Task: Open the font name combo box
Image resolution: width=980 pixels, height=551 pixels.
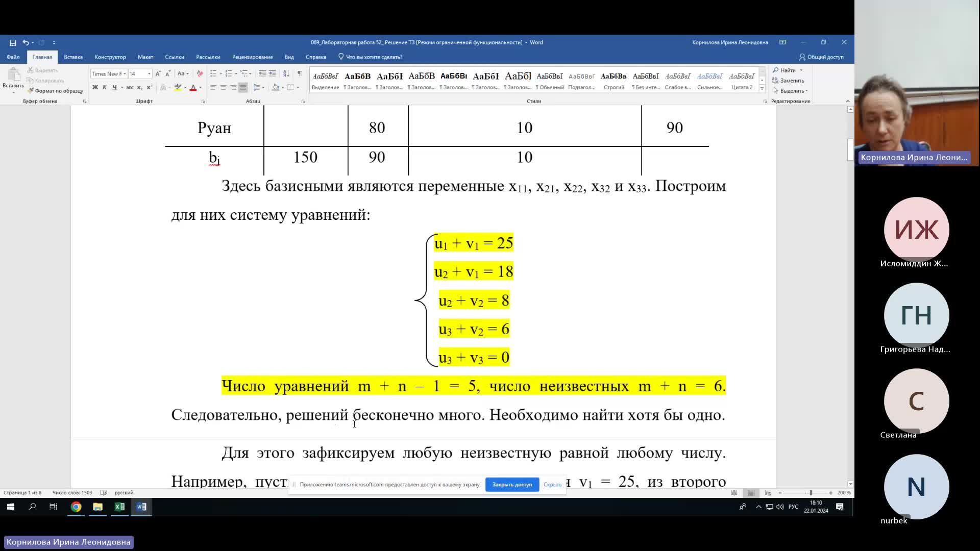Action: point(108,74)
